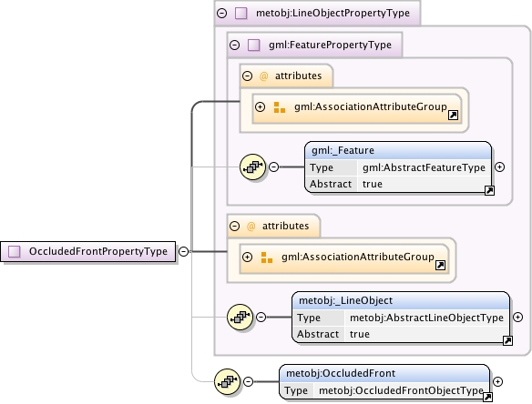Follow reference arrow on gml:_Feature element
The image size is (532, 404).
[489, 191]
